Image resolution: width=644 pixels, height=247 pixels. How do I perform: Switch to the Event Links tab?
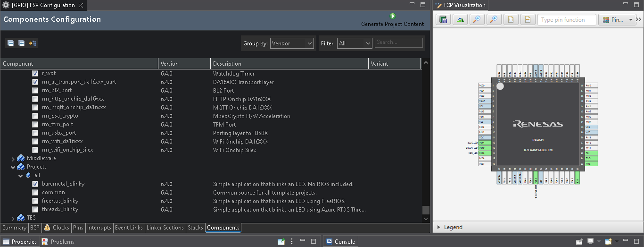pyautogui.click(x=129, y=228)
